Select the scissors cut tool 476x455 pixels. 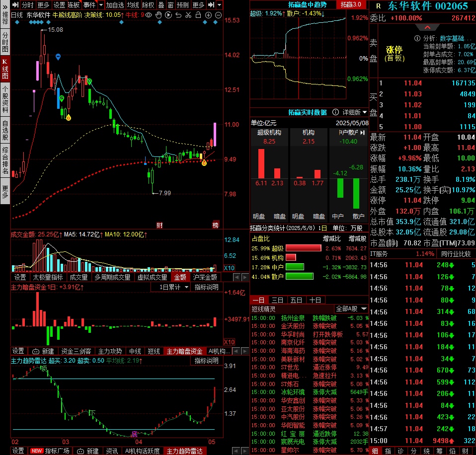188,15
